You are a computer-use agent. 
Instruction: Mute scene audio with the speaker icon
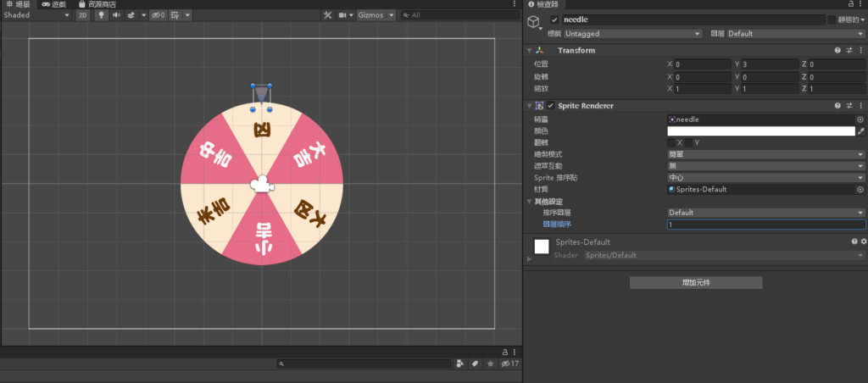point(116,15)
